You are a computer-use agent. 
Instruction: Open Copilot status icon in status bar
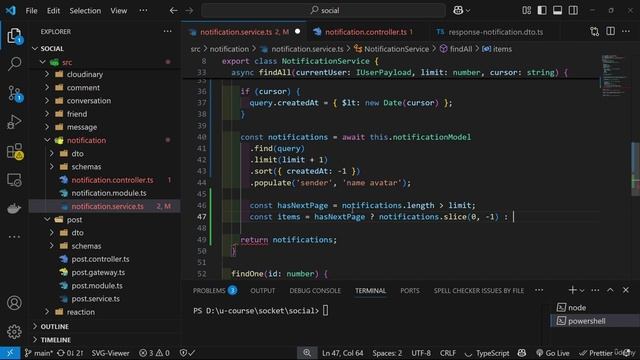[x=522, y=353]
